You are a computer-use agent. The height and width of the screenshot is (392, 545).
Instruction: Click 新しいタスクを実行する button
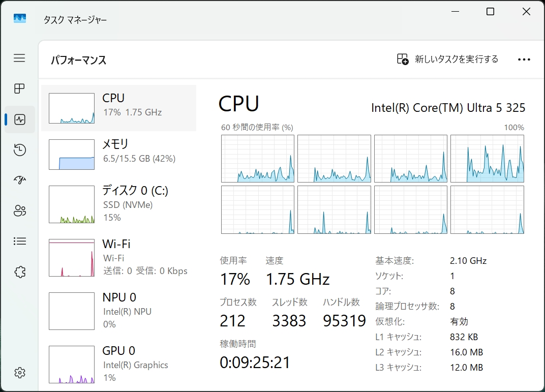pyautogui.click(x=447, y=59)
